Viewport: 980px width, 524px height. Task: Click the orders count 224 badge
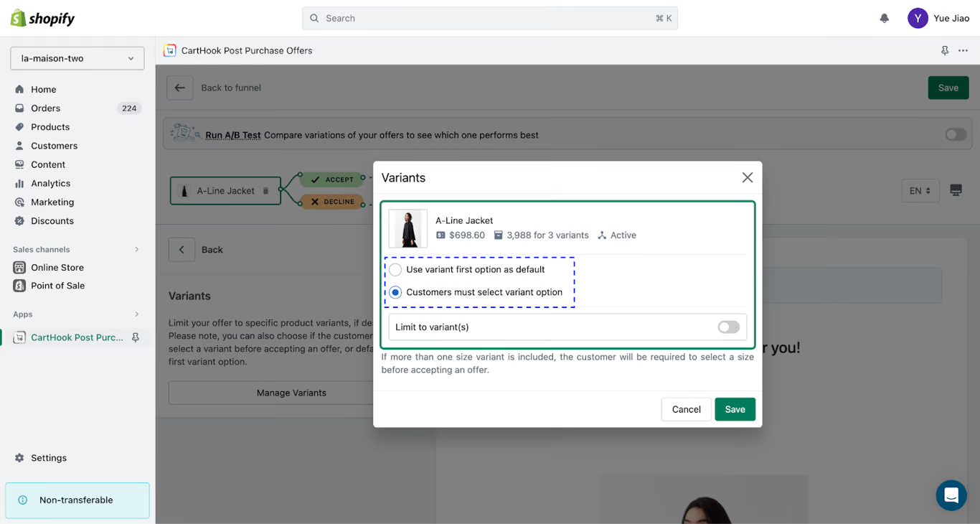pos(129,108)
